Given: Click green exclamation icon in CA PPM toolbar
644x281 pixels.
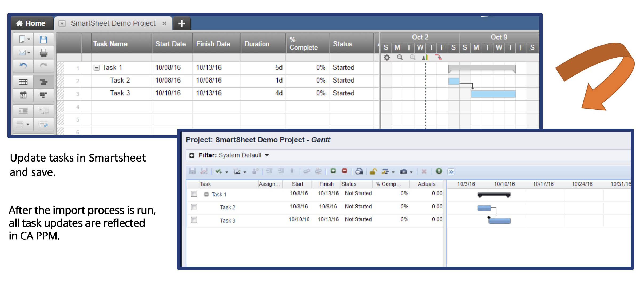Looking at the screenshot, I should point(439,171).
